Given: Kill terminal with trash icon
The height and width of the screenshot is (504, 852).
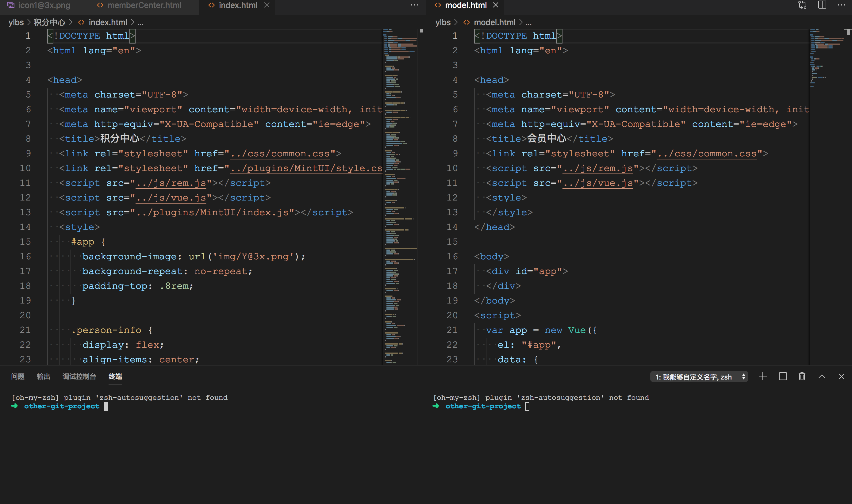Looking at the screenshot, I should pos(802,376).
